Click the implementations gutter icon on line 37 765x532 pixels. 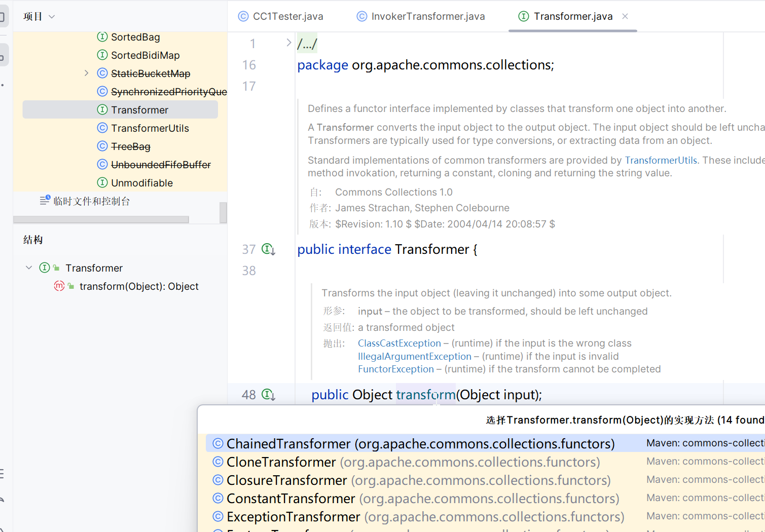click(268, 249)
